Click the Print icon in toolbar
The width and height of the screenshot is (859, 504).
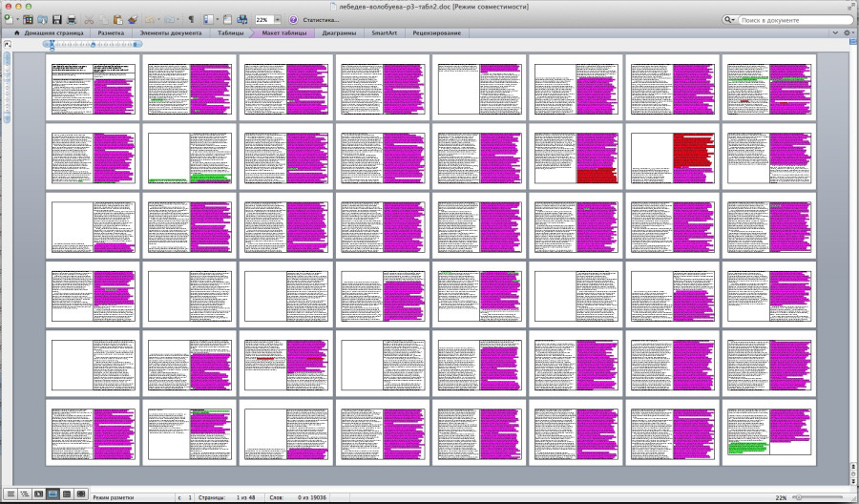point(72,19)
